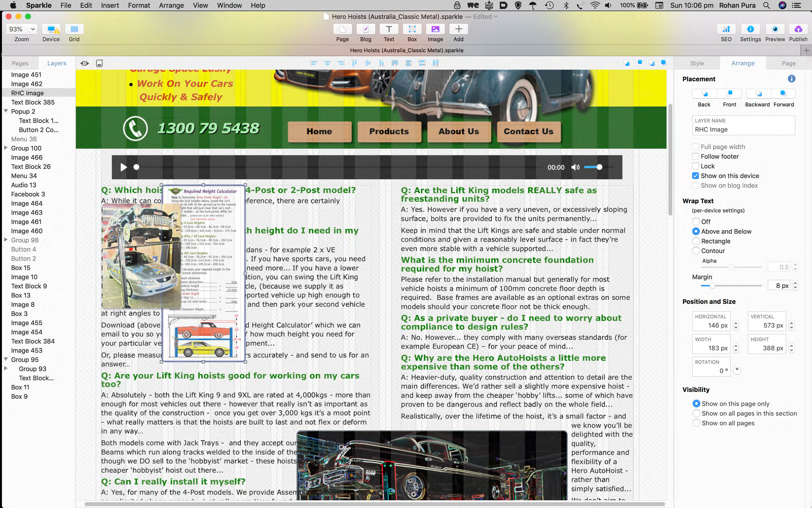812x508 pixels.
Task: Select Rectangle wrap text option
Action: [x=696, y=241]
